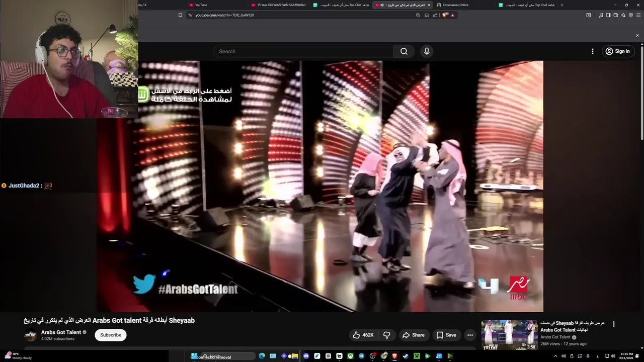Bookmark this page in address bar
This screenshot has height=362, width=644.
(180, 15)
